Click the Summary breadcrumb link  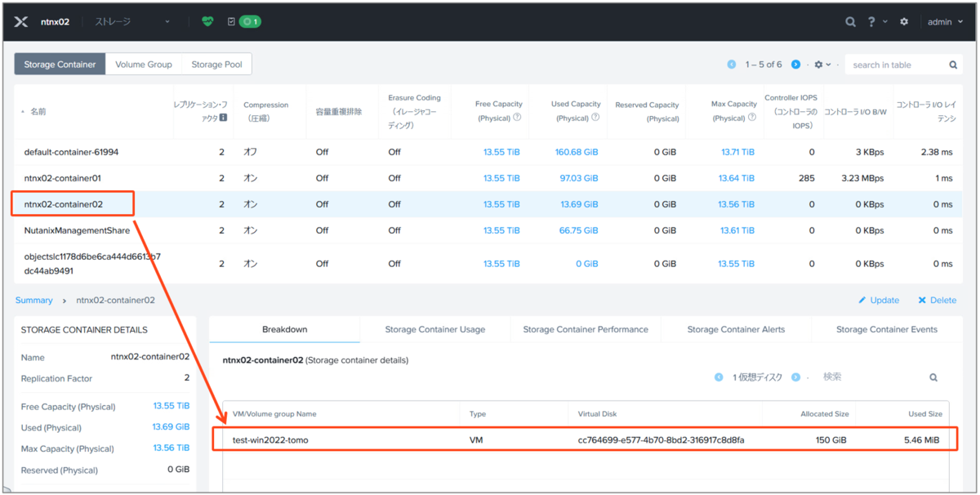point(33,301)
